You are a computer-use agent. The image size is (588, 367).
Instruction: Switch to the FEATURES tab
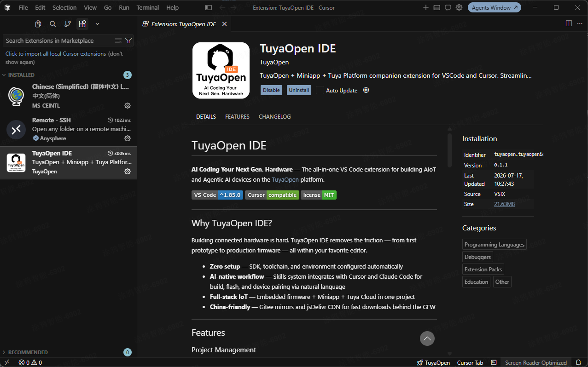pyautogui.click(x=237, y=117)
